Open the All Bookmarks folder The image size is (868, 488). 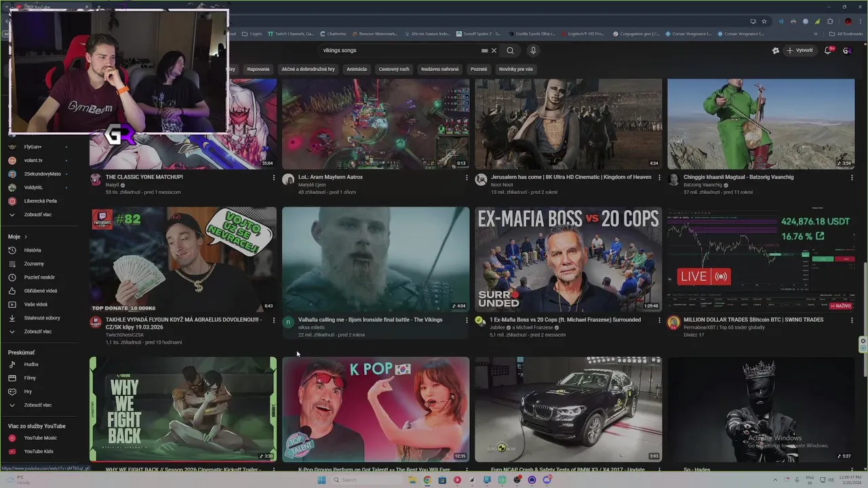click(846, 34)
